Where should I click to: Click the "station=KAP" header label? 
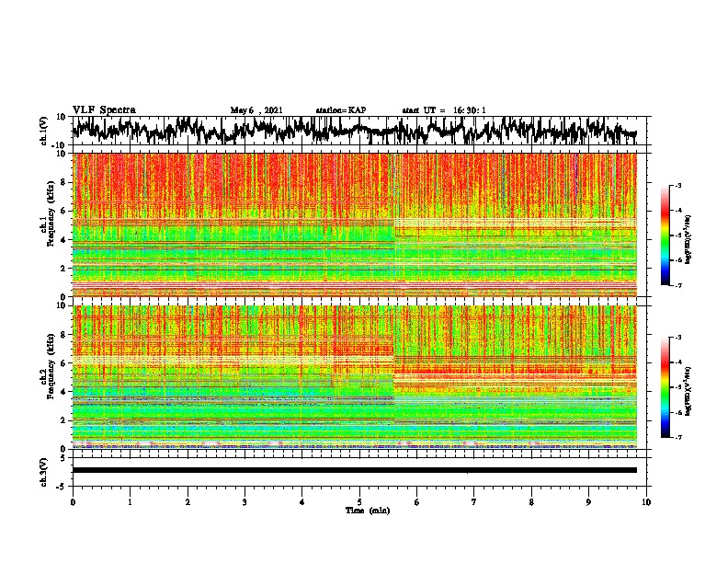(x=341, y=110)
